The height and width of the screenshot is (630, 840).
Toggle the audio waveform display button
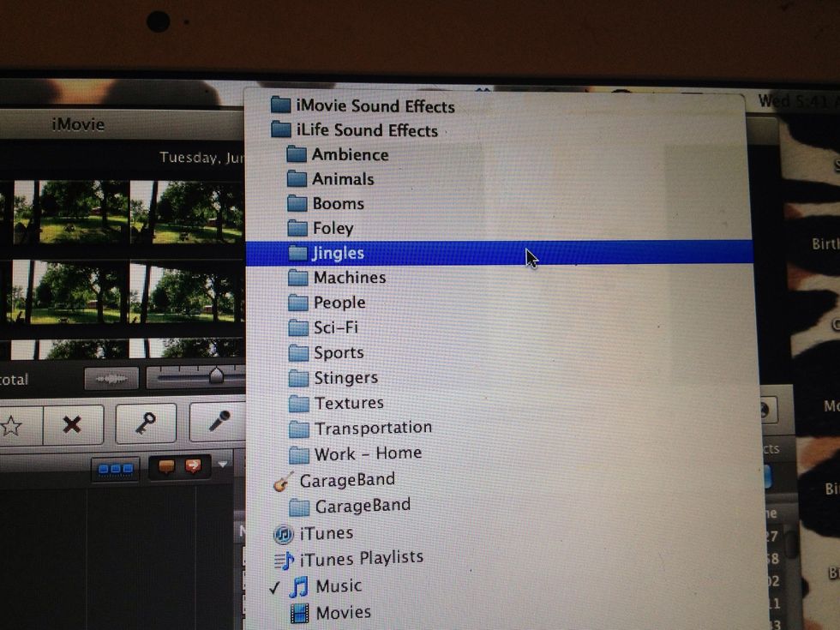(111, 379)
